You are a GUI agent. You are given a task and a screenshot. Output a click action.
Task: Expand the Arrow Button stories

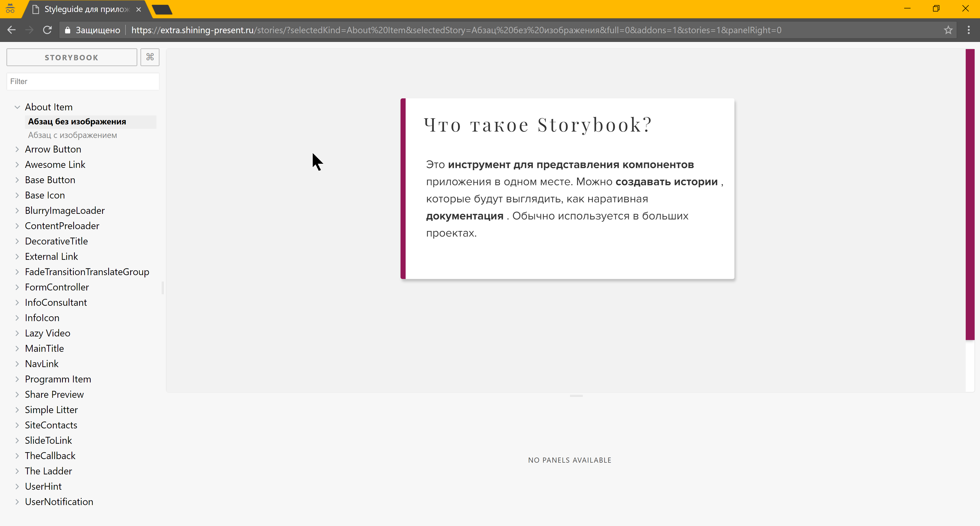(17, 149)
